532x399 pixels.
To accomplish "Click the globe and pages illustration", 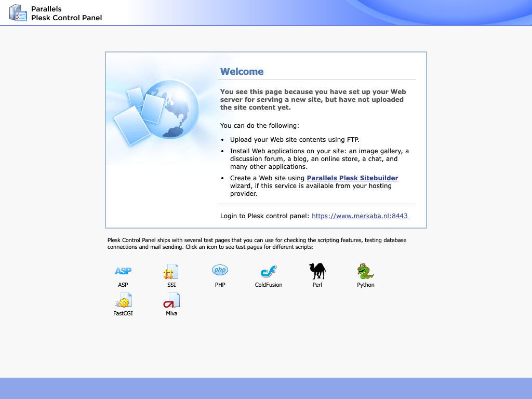I will [x=157, y=112].
